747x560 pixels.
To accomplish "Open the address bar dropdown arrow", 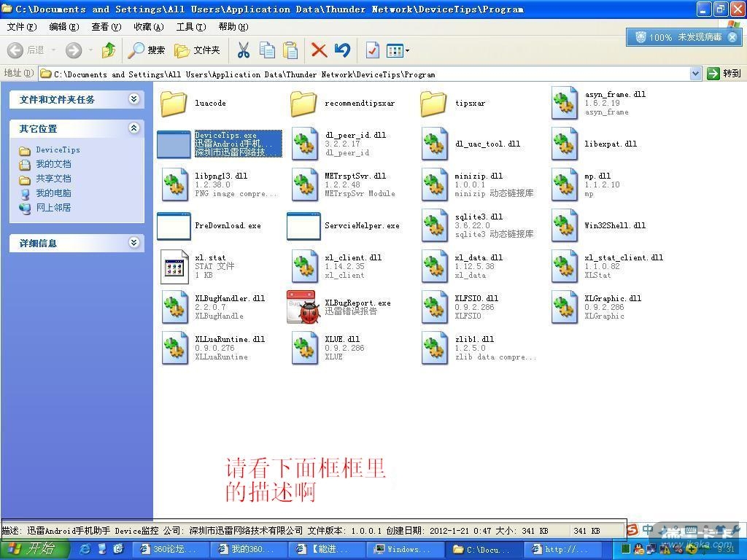I will [x=695, y=74].
